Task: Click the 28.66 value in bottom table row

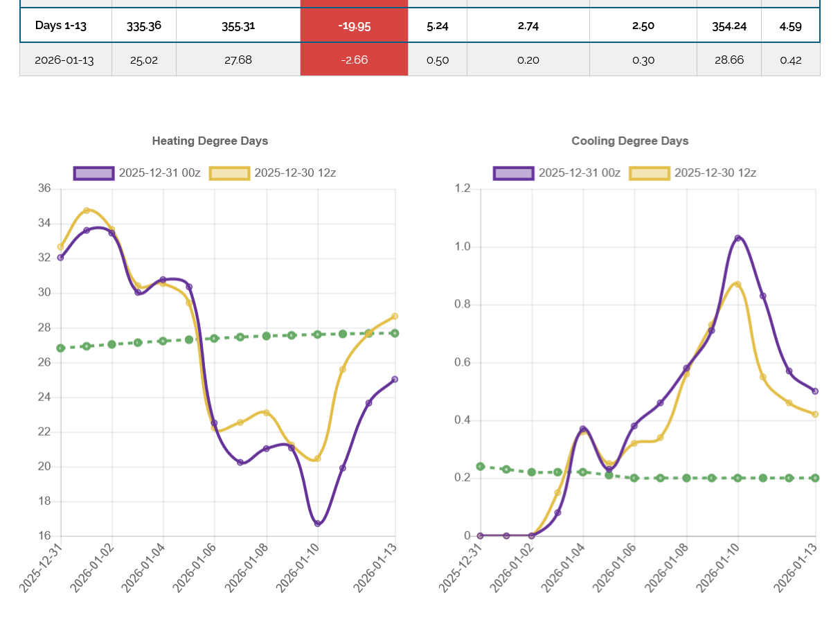Action: point(729,60)
